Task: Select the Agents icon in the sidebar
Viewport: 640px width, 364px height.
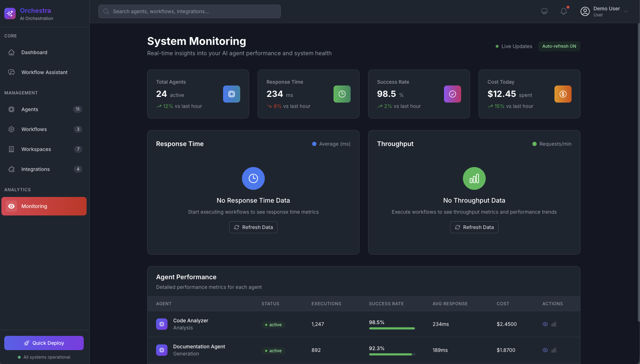Action: tap(12, 109)
